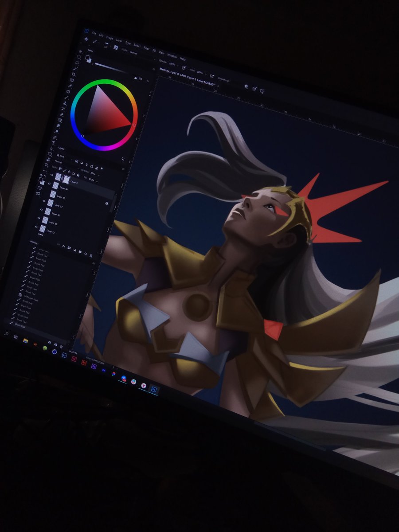
Task: Change the screen mode icon
Action: click(x=38, y=193)
